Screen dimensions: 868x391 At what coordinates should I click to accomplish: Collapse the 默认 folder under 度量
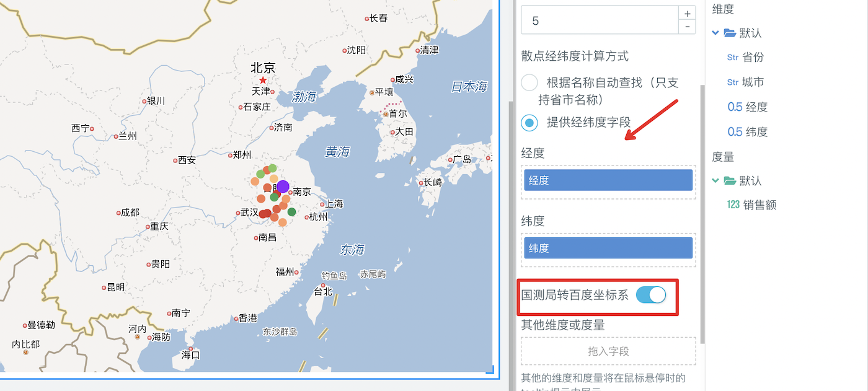[716, 181]
